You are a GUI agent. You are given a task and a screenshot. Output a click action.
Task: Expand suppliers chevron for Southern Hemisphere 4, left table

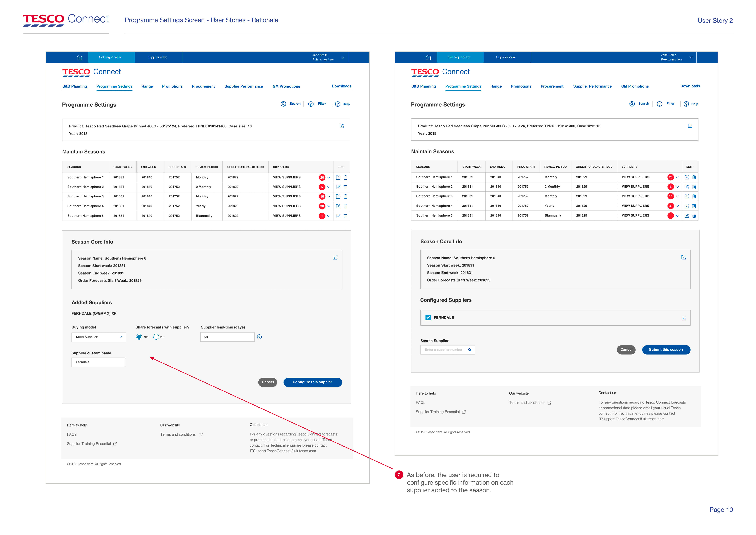329,206
